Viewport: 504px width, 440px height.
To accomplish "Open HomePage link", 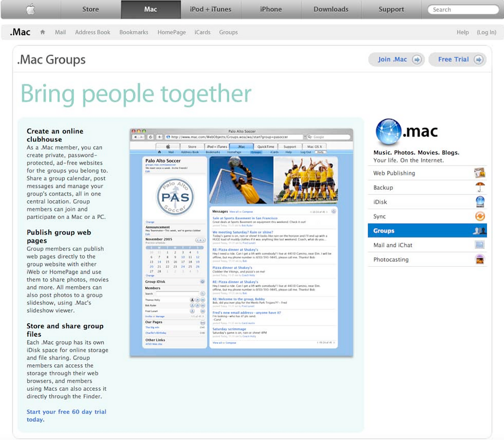I will [x=172, y=32].
